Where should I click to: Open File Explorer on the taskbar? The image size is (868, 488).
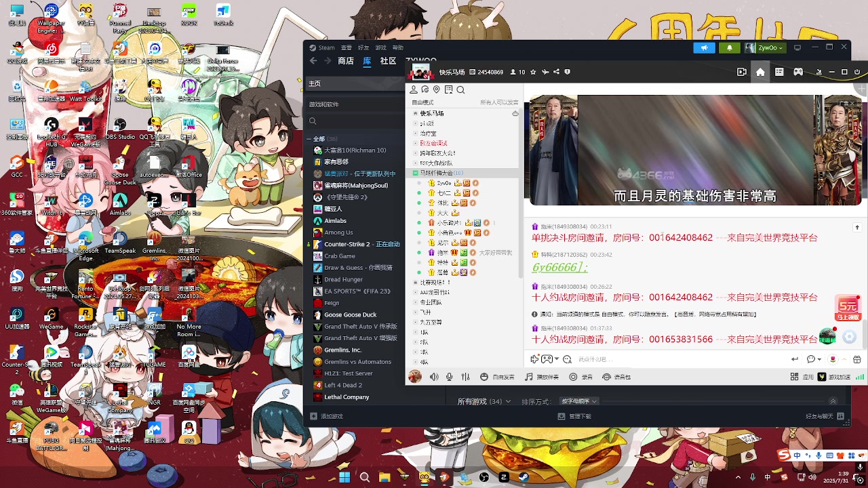pyautogui.click(x=384, y=477)
